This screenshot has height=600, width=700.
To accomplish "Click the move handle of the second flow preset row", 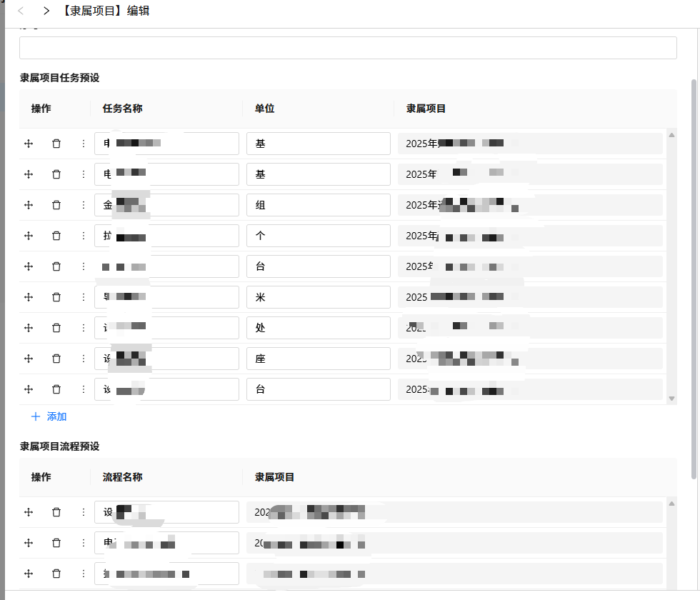I will click(x=29, y=543).
